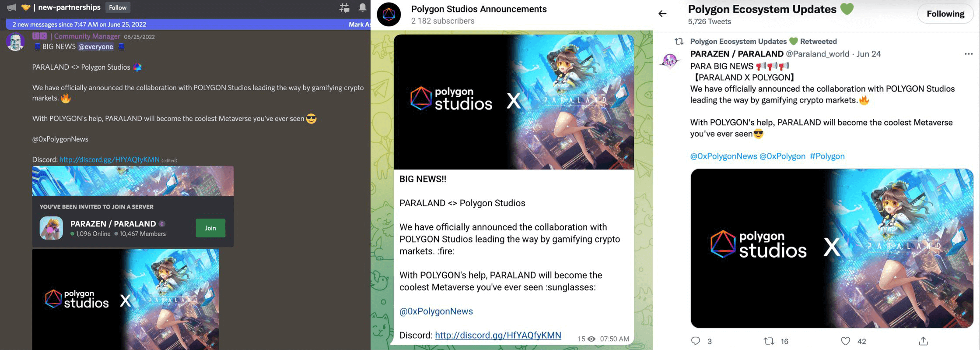Open discord.gg link in Telegram post
Image resolution: width=980 pixels, height=350 pixels.
tap(498, 335)
